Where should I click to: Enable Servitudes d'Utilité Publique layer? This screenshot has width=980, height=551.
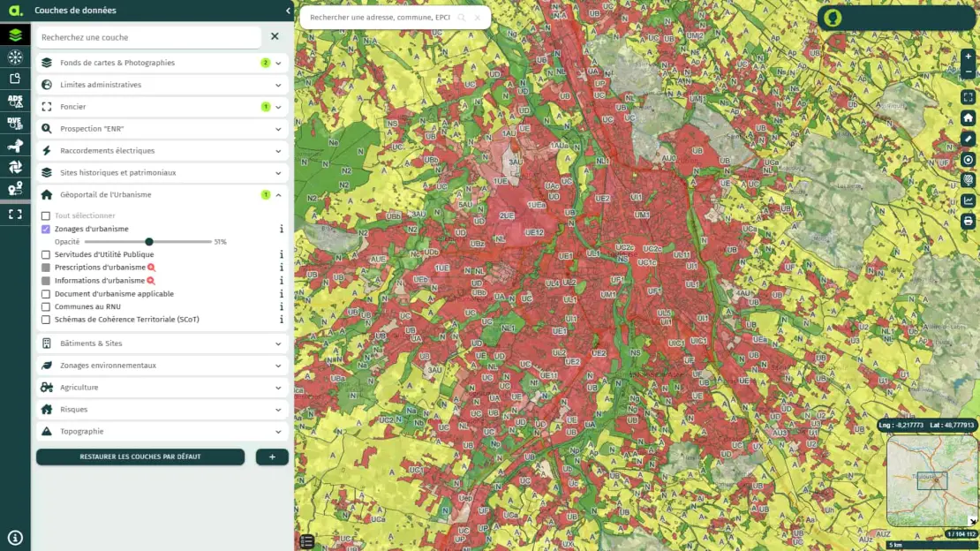pyautogui.click(x=46, y=254)
